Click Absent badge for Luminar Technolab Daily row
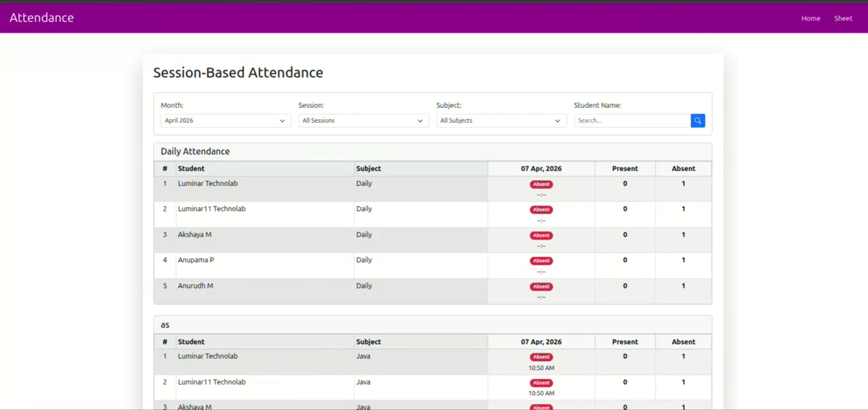Viewport: 868px width, 410px height. [x=541, y=184]
